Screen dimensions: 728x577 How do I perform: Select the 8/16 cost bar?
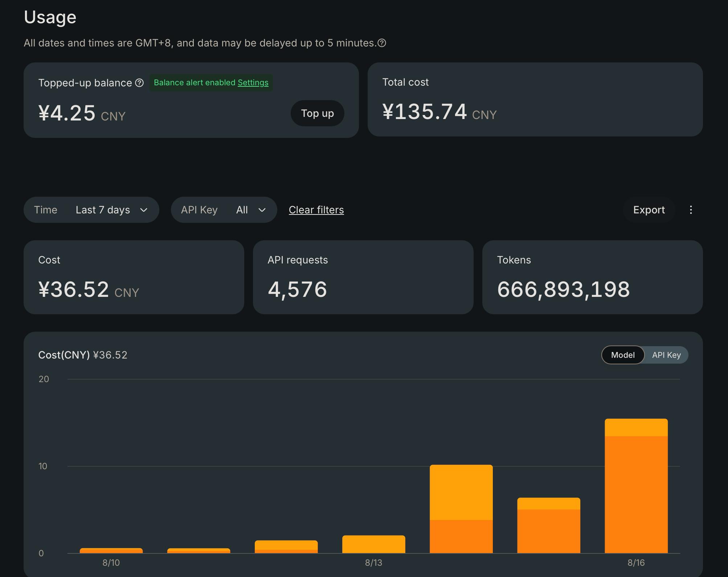(x=636, y=486)
